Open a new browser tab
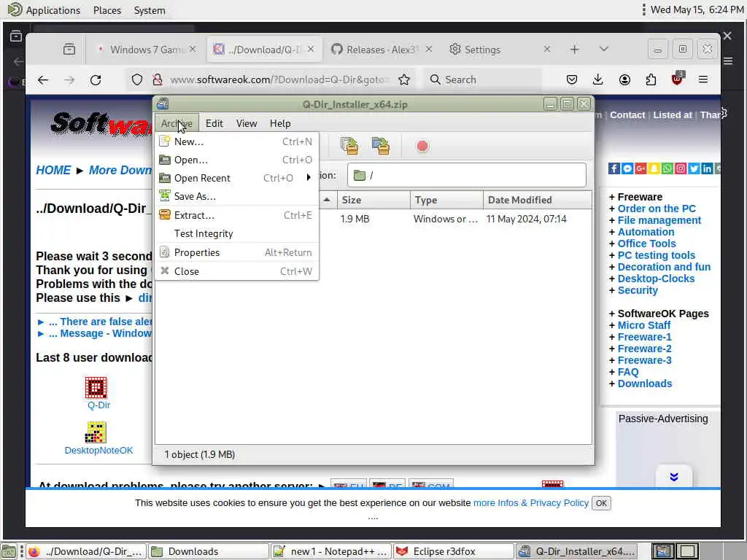Image resolution: width=747 pixels, height=560 pixels. [575, 49]
